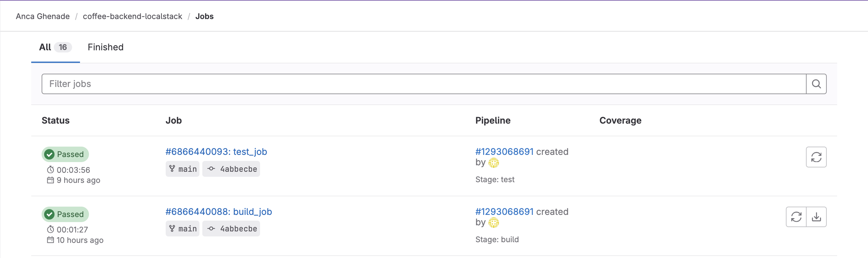
Task: Open commit 4abbecbe on build_job row
Action: [238, 229]
